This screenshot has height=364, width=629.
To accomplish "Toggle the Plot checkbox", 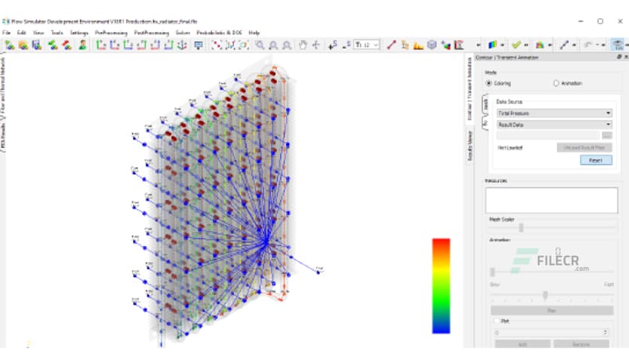I will (x=497, y=321).
